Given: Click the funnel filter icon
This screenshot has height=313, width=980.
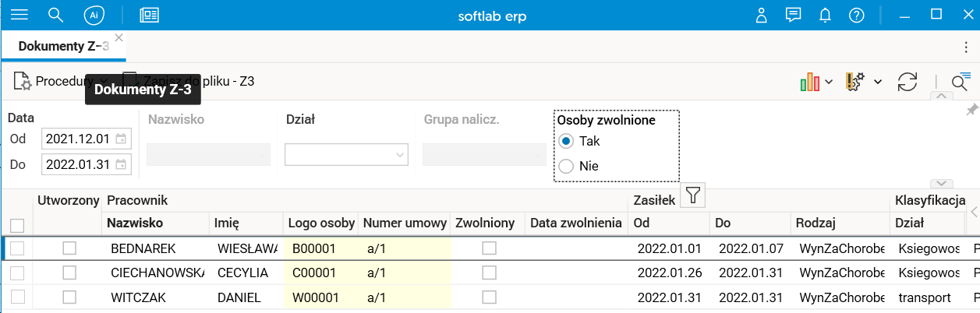Looking at the screenshot, I should click(x=692, y=196).
